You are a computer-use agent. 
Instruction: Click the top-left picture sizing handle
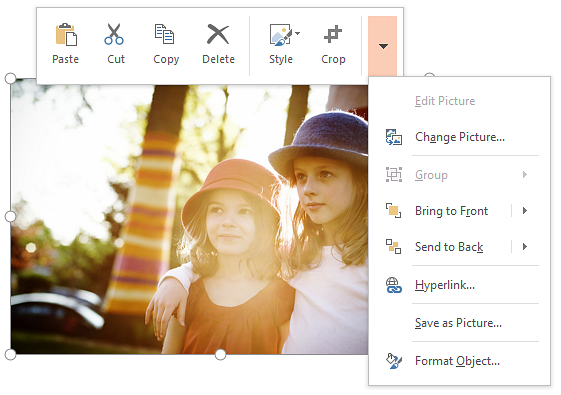point(10,78)
